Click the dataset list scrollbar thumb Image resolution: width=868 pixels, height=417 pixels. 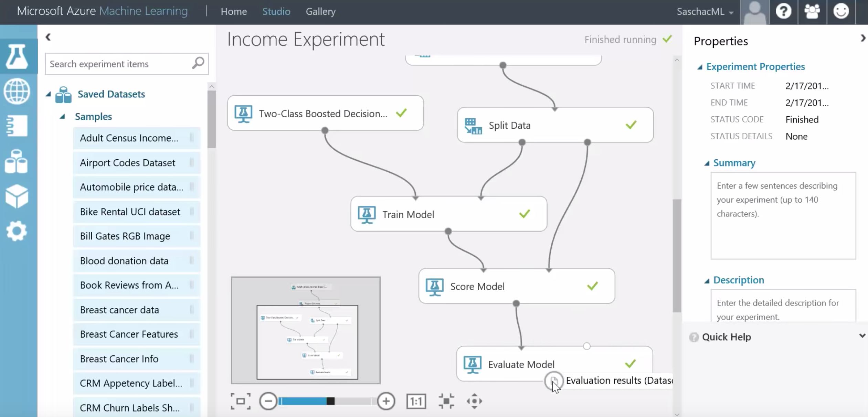(x=212, y=119)
